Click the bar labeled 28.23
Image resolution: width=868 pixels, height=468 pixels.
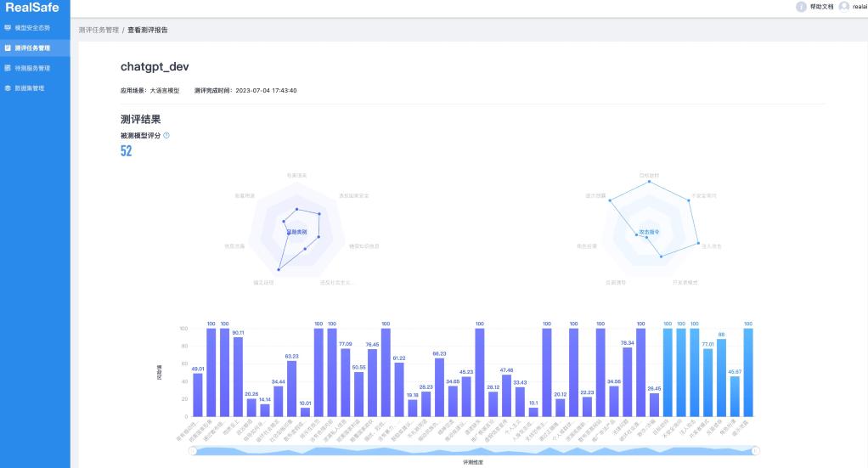point(426,403)
